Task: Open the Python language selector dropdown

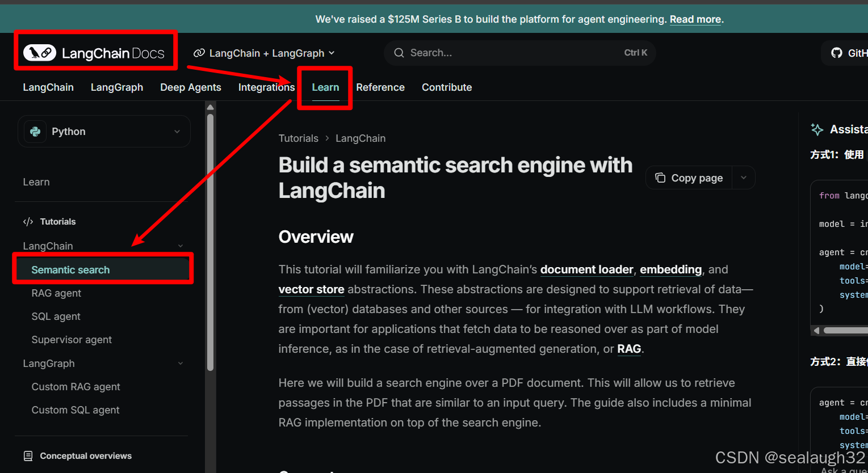Action: [104, 132]
